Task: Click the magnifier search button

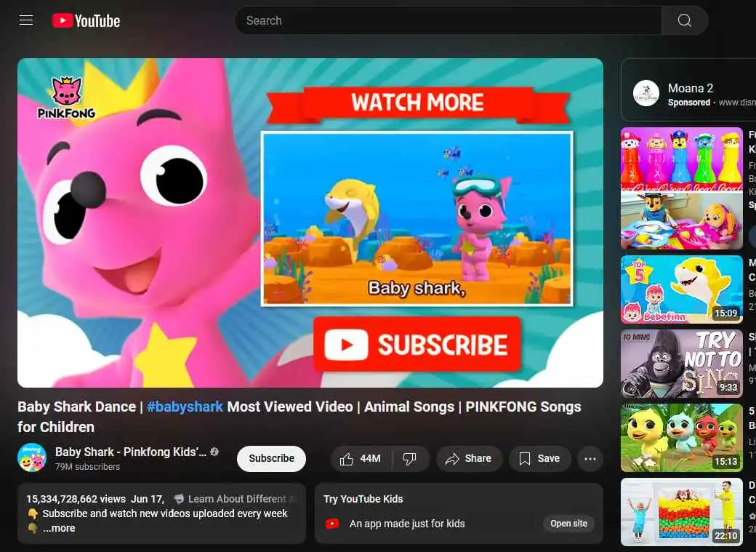Action: (x=684, y=20)
